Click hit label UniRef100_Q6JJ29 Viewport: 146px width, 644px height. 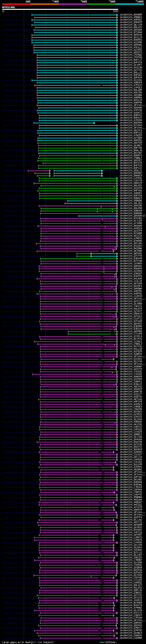pos(131,25)
